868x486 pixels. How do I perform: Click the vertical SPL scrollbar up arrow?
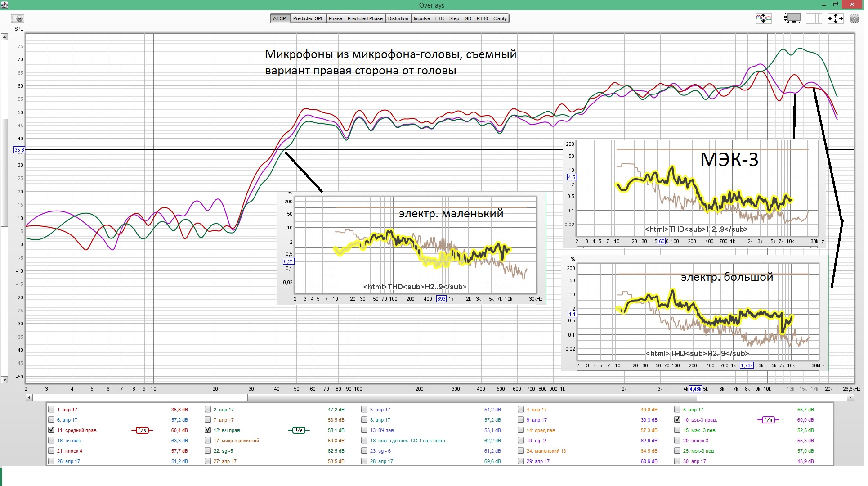(4, 37)
